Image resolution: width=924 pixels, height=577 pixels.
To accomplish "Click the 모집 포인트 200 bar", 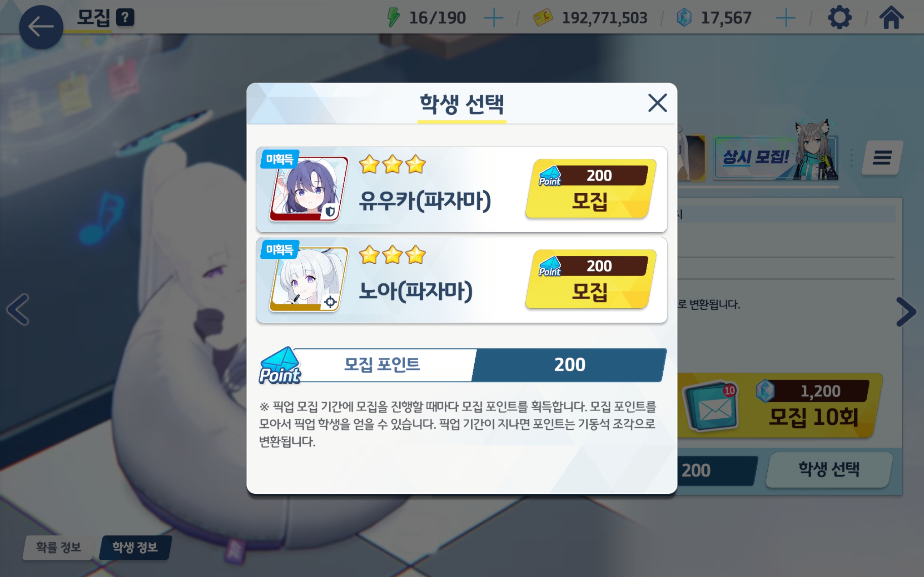I will (462, 365).
